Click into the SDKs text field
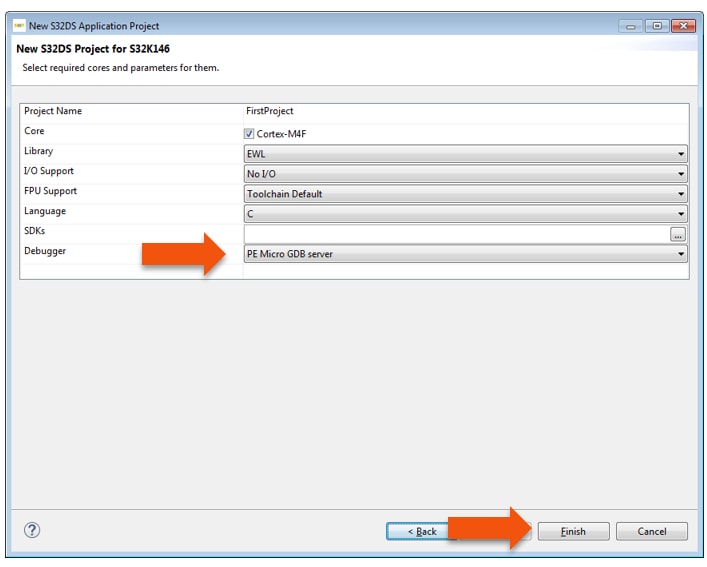 click(x=455, y=234)
